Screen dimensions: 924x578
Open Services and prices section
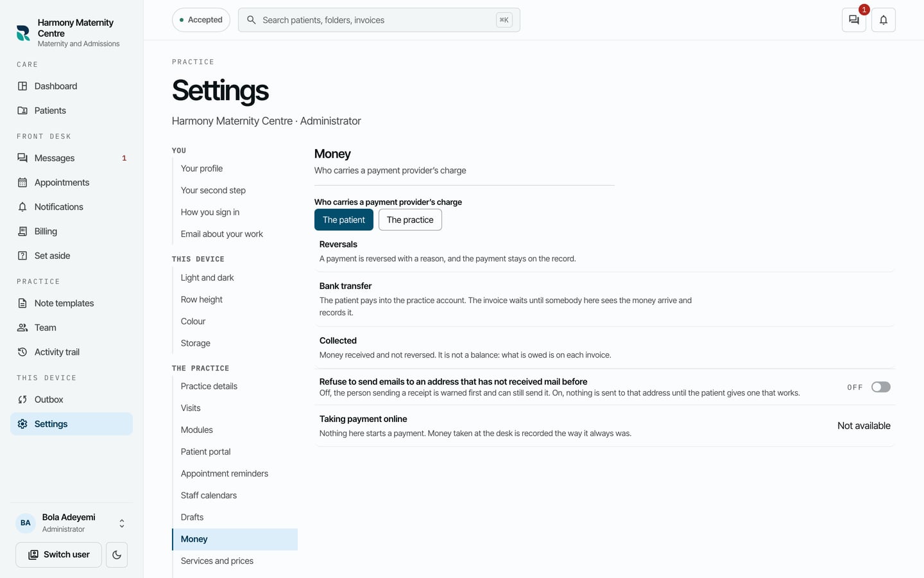(235, 561)
